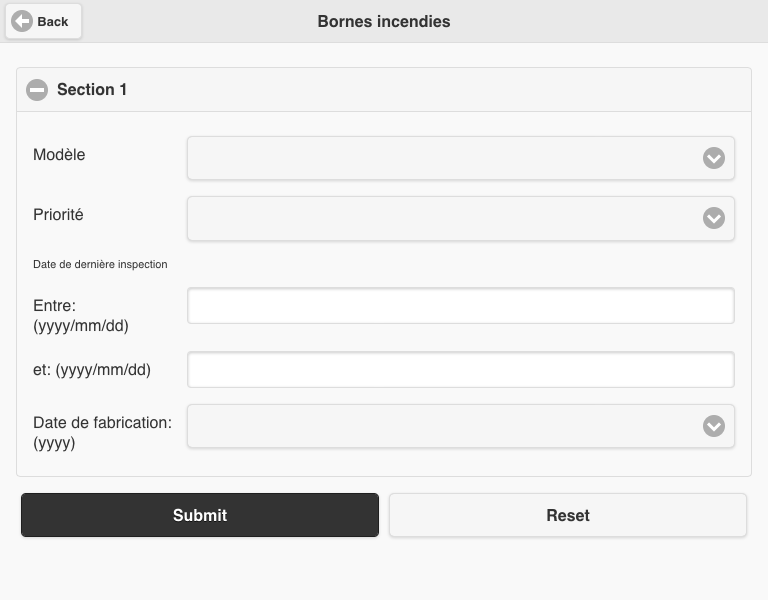Click the Entre: (yyyy/mm/dd) label
The height and width of the screenshot is (600, 768).
coord(81,315)
